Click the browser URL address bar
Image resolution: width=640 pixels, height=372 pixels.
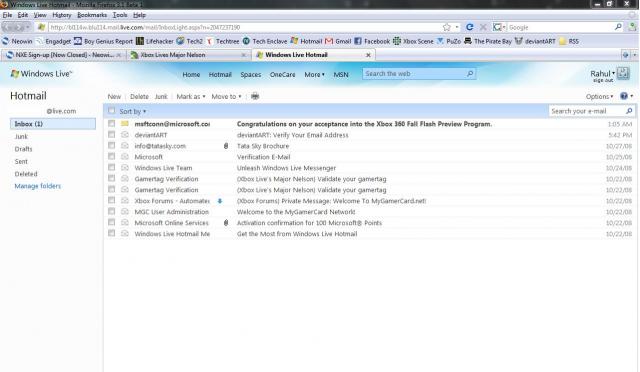point(244,27)
